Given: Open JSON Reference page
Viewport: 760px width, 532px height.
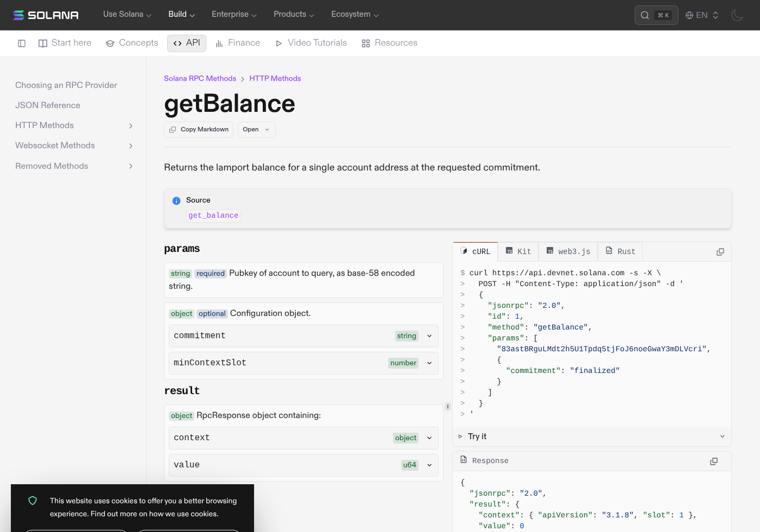Looking at the screenshot, I should [48, 105].
